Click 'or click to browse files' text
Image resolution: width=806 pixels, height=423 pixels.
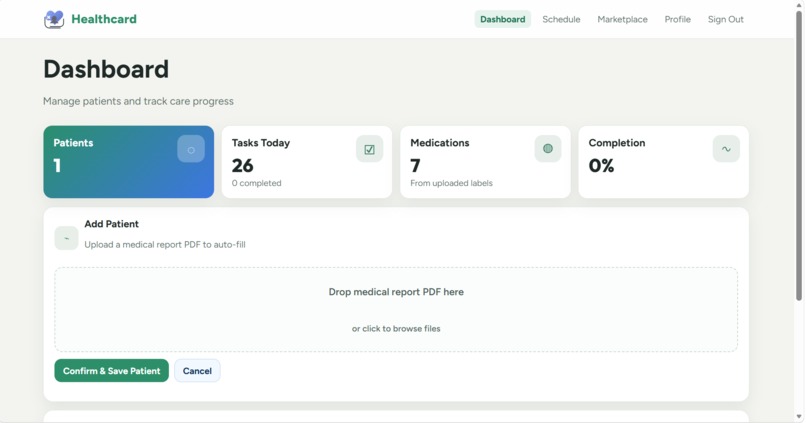tap(396, 328)
